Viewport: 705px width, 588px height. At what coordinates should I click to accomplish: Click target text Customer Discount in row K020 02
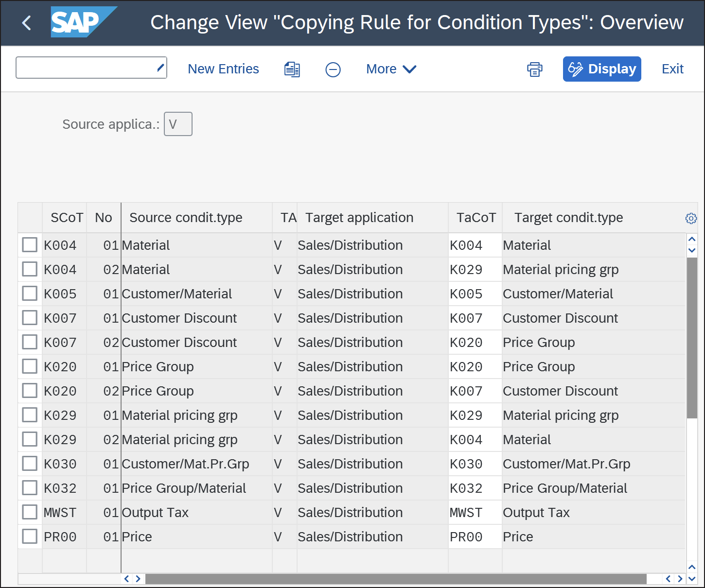pyautogui.click(x=560, y=391)
